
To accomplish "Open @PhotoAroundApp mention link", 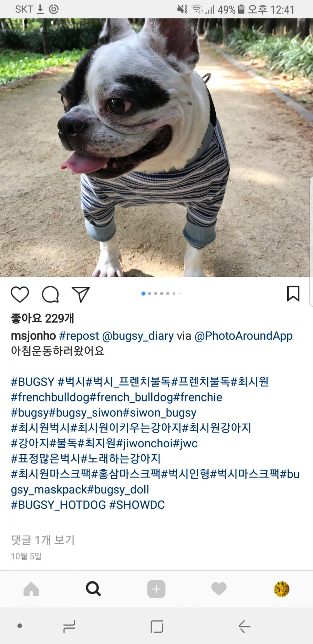I will pyautogui.click(x=243, y=336).
